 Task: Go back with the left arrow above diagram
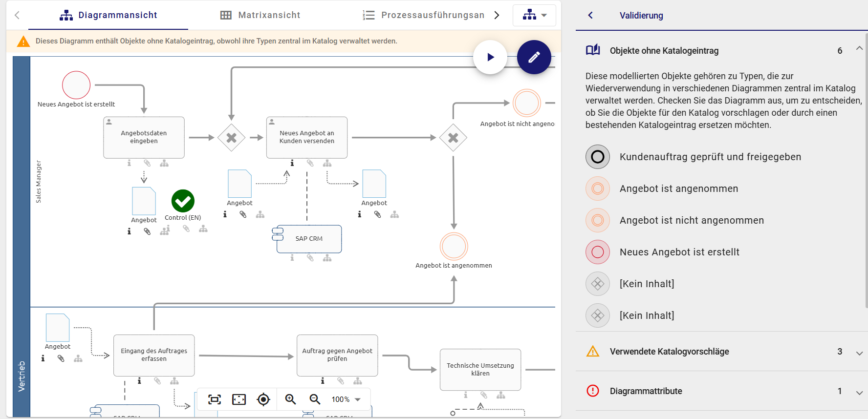click(17, 15)
